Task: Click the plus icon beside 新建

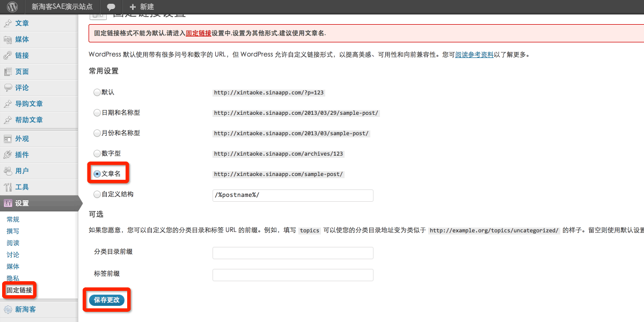Action: pyautogui.click(x=133, y=7)
